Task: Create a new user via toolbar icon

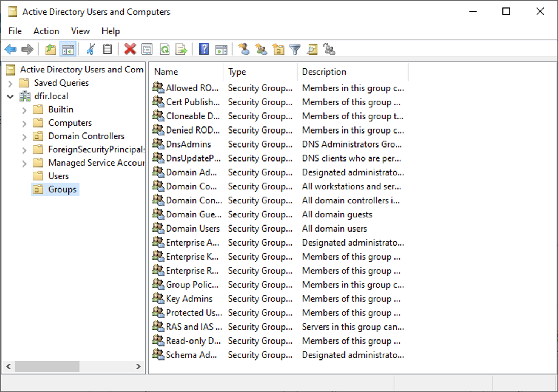Action: (x=244, y=49)
